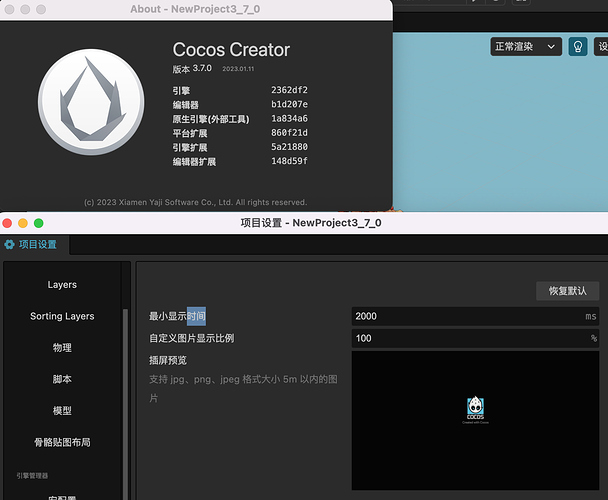Click the 自定义图片显示比例 label
608x500 pixels.
coord(192,338)
